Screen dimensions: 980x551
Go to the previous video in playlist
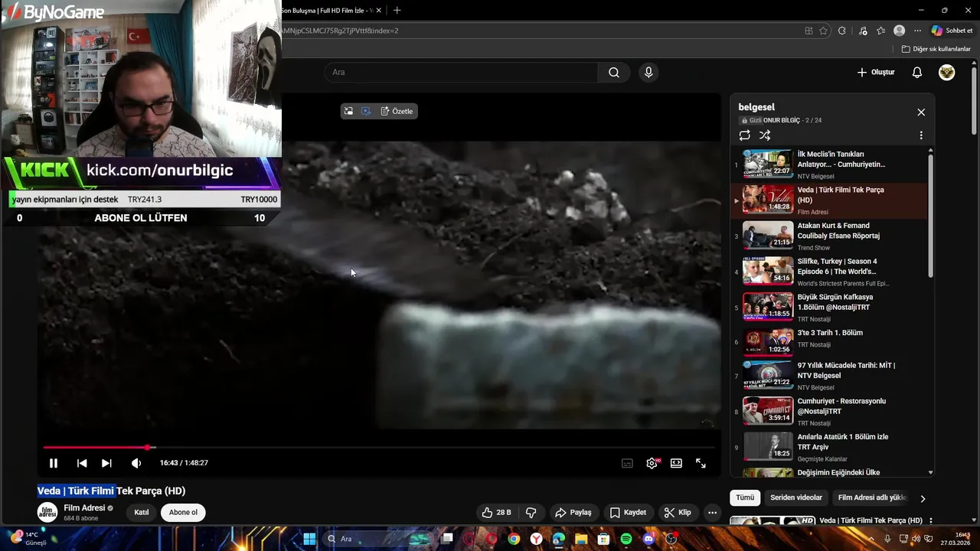coord(82,463)
